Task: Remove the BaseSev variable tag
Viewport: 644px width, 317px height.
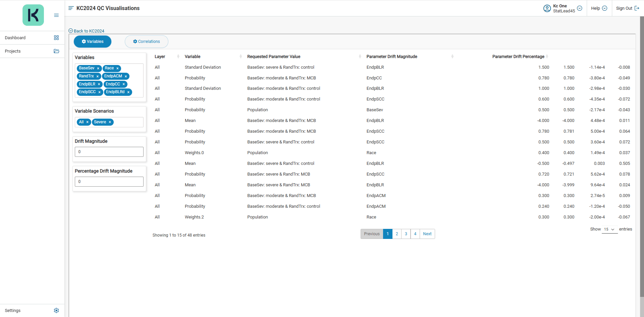Action: point(98,68)
